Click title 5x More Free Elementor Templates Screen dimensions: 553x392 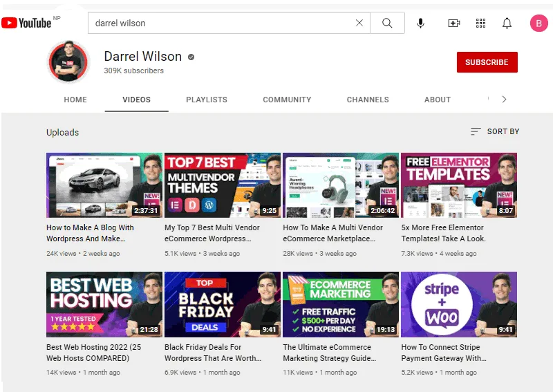point(443,233)
